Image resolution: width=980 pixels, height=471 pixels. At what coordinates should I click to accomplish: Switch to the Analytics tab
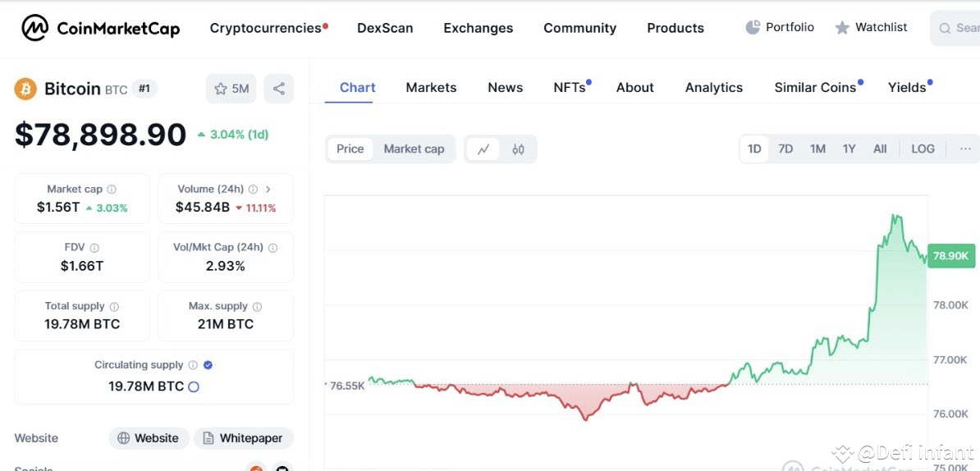coord(714,88)
